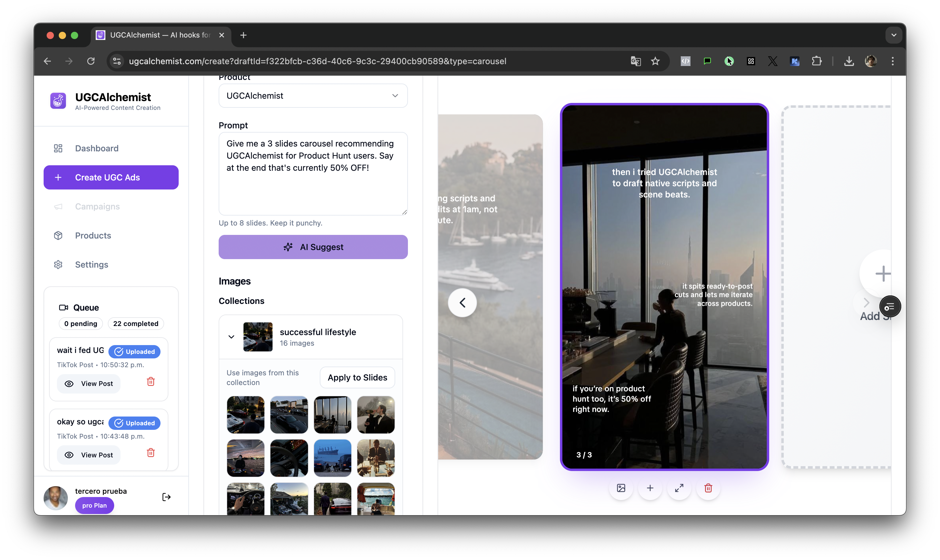Open Chrome three-dot menu
The image size is (940, 560).
(x=892, y=61)
